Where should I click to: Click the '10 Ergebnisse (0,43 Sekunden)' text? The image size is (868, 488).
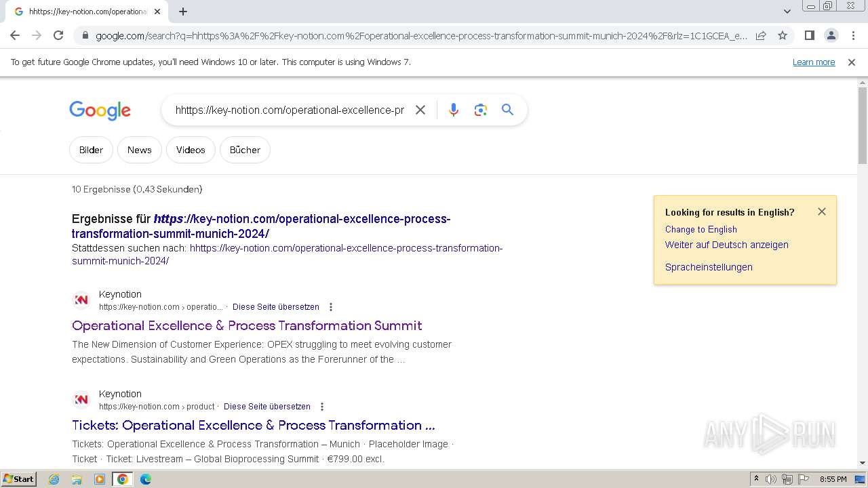(x=137, y=189)
